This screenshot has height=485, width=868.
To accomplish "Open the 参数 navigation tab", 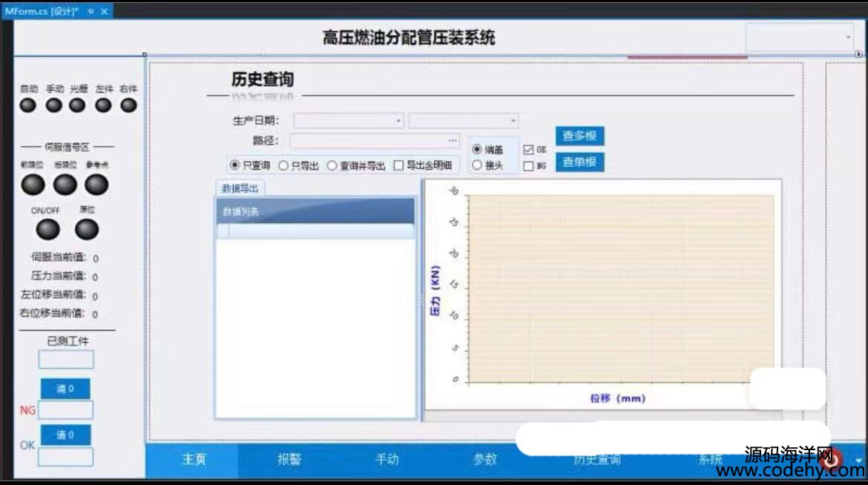I will [484, 460].
